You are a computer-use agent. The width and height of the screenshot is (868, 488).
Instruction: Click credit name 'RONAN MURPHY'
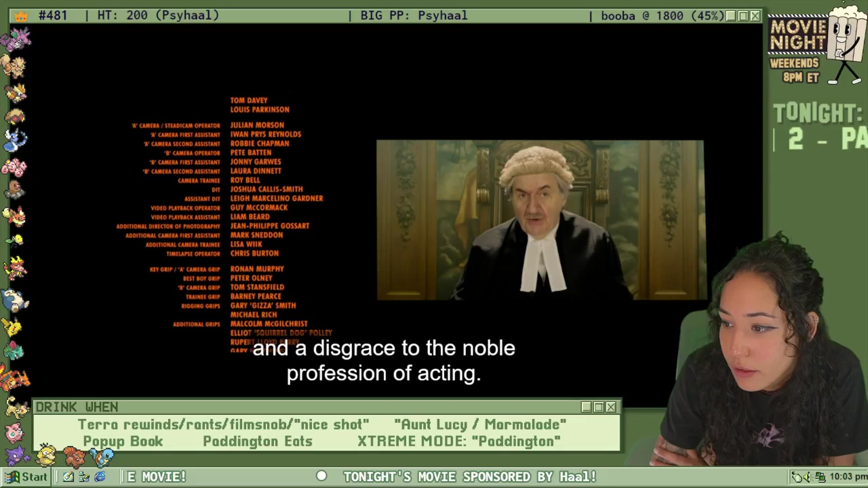[x=257, y=269]
